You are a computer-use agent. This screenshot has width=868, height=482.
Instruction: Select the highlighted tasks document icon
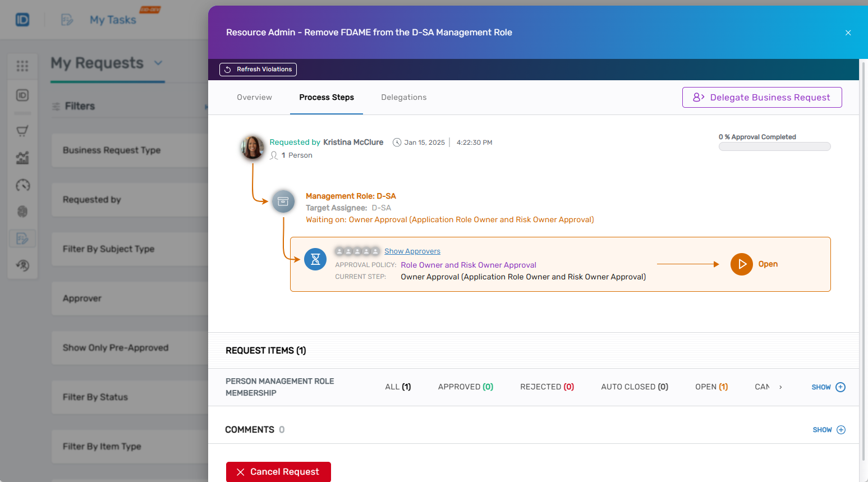point(22,238)
